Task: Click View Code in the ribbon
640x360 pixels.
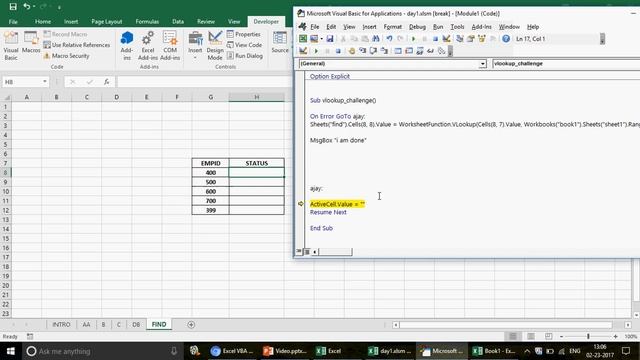Action: click(244, 45)
